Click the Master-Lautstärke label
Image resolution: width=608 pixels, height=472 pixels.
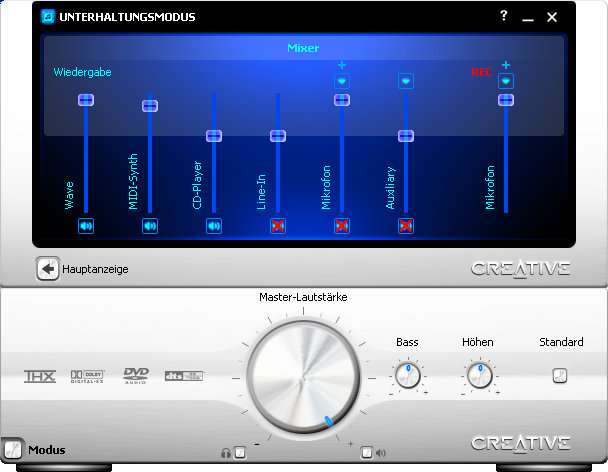click(x=303, y=297)
